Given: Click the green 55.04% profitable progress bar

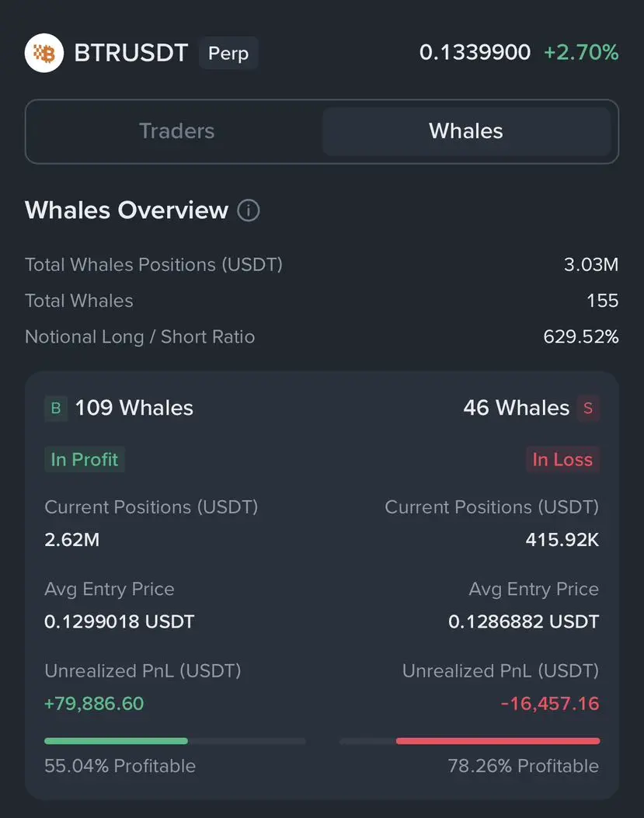Looking at the screenshot, I should (116, 741).
